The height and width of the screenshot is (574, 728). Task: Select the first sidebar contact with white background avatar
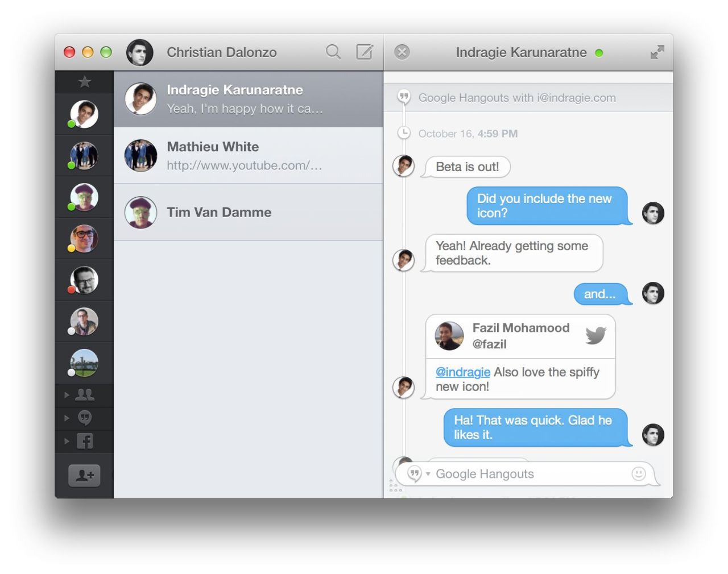coord(84,114)
